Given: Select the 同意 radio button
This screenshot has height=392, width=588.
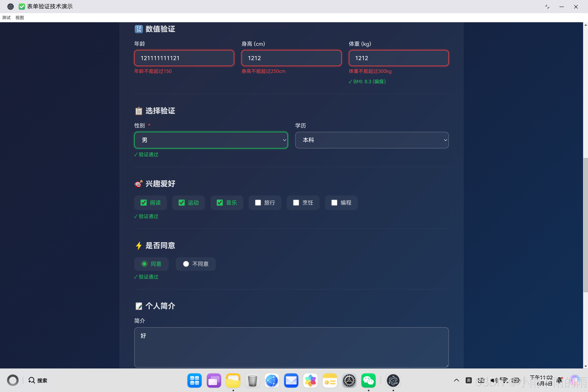Looking at the screenshot, I should pos(144,264).
